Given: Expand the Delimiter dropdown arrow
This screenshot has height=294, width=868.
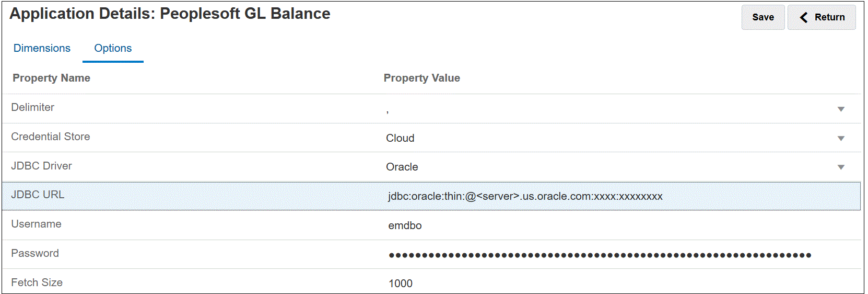Looking at the screenshot, I should [841, 109].
